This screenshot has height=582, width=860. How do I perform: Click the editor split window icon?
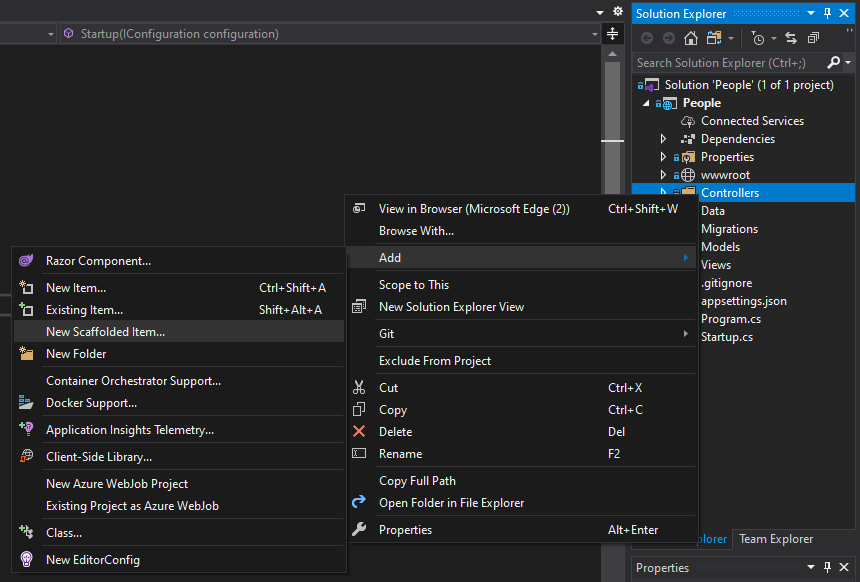point(613,34)
